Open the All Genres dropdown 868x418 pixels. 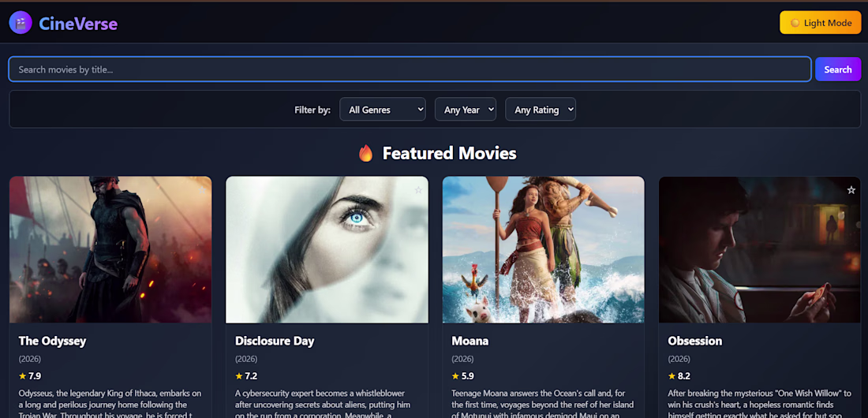pos(383,110)
